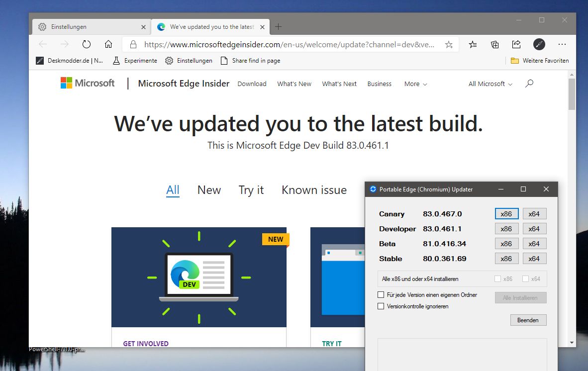The width and height of the screenshot is (588, 371).
Task: Click the browser Forward arrow
Action: point(65,44)
